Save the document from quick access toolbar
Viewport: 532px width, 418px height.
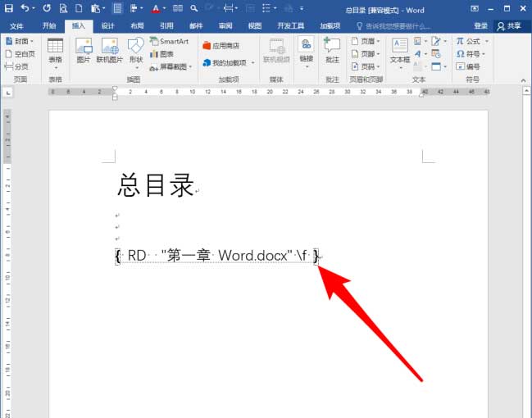[8, 8]
